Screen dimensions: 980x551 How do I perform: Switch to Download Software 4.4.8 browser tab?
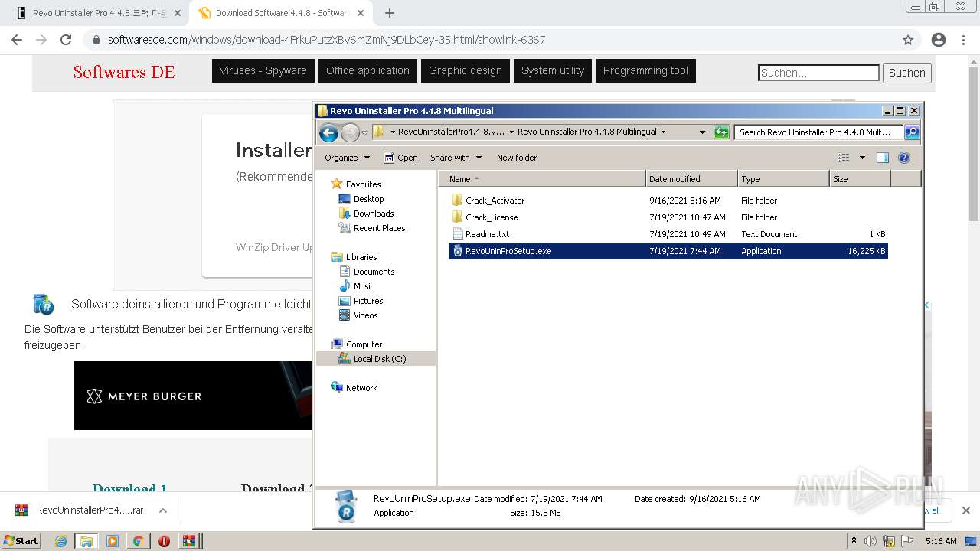click(x=281, y=13)
